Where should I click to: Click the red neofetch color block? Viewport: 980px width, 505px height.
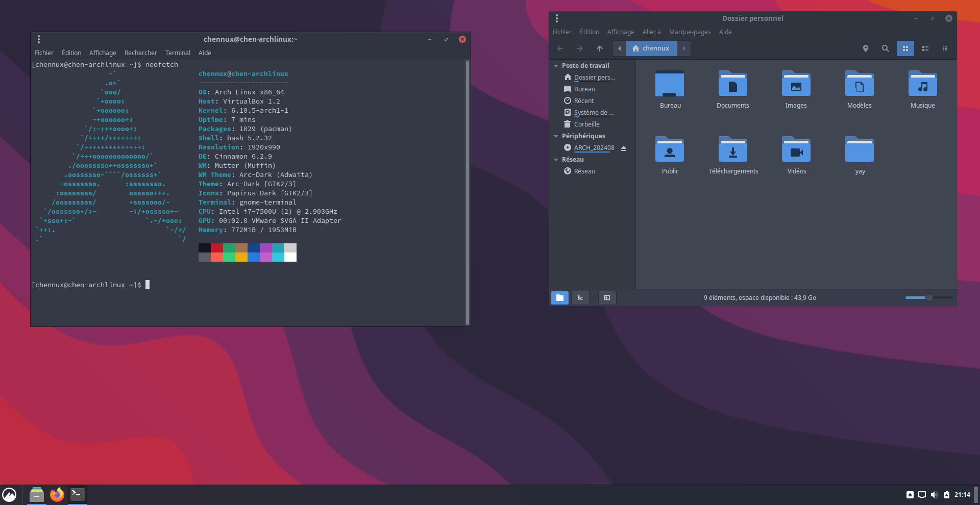click(x=217, y=248)
